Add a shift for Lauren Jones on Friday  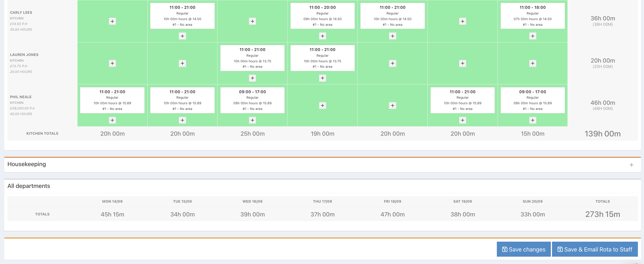392,63
